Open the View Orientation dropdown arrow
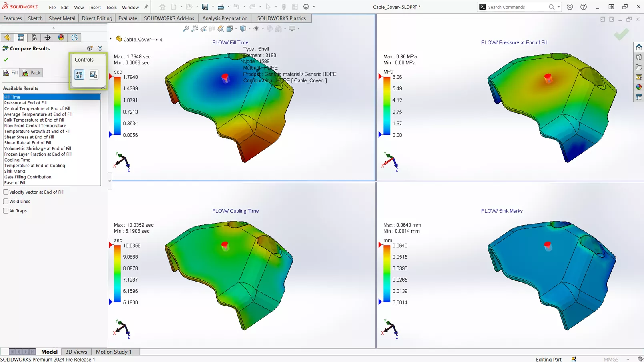The height and width of the screenshot is (362, 644). click(236, 28)
